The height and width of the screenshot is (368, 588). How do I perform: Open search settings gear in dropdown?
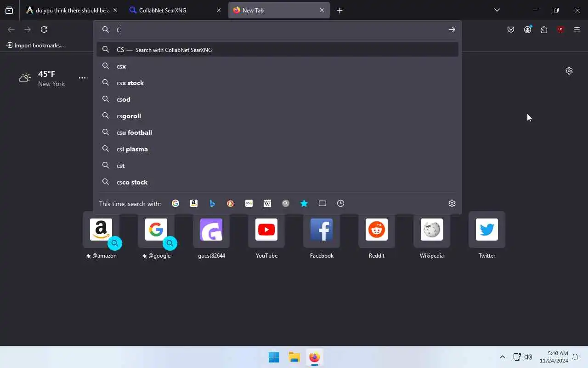[x=452, y=203]
